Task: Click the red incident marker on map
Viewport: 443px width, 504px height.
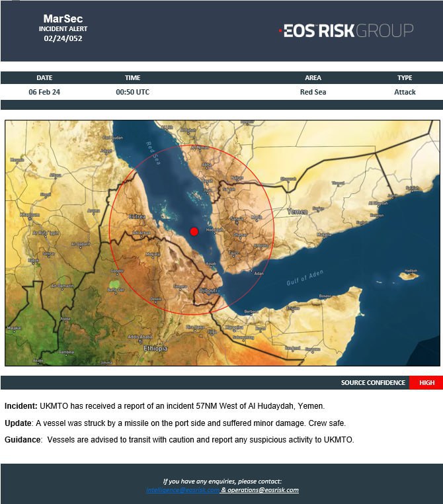Action: [x=194, y=231]
